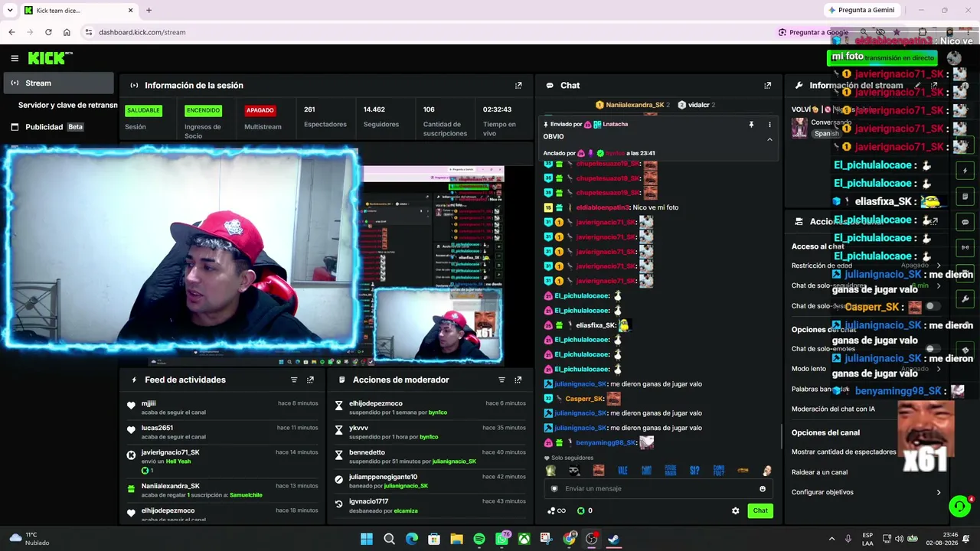Select ykvvv in moderator actions
Viewport: 980px width, 551px height.
pos(358,428)
